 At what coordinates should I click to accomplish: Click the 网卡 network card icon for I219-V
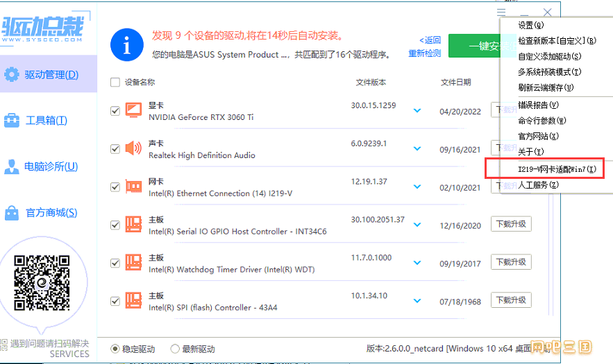[x=133, y=187]
